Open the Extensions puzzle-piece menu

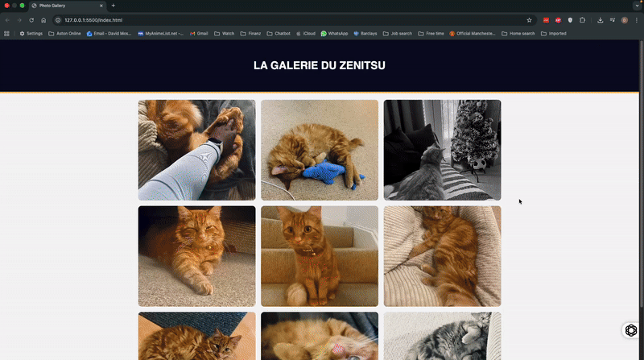582,20
